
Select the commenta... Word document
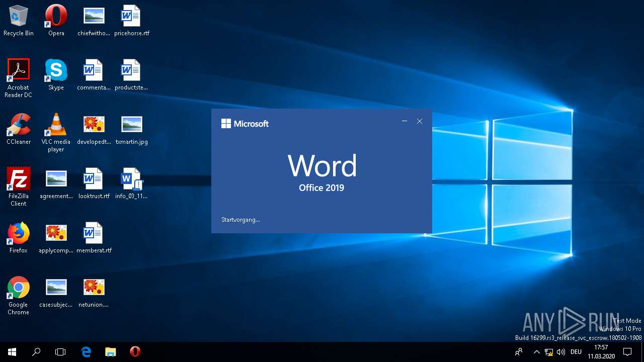(x=94, y=75)
